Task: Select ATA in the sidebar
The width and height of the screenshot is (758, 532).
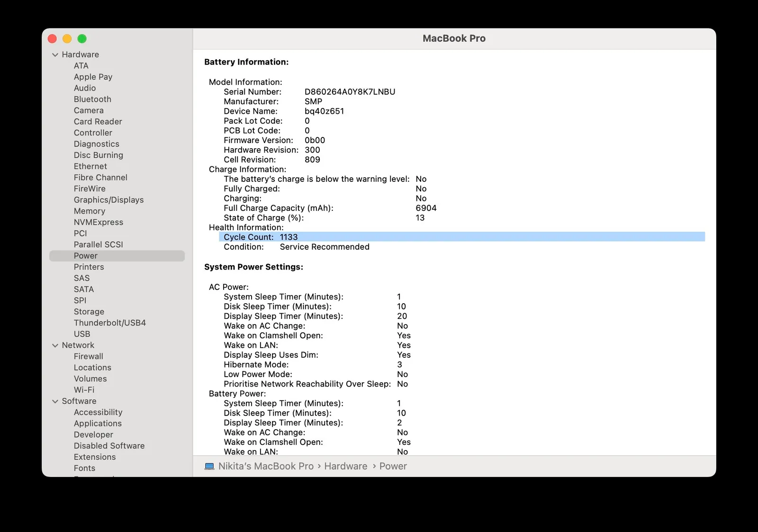Action: click(x=81, y=66)
